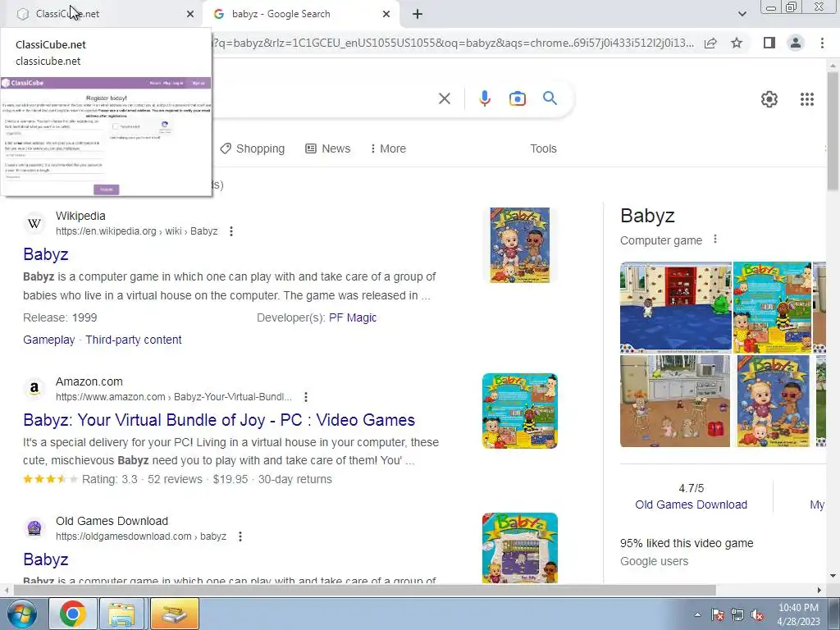Open Google quick settings gear

pos(769,99)
